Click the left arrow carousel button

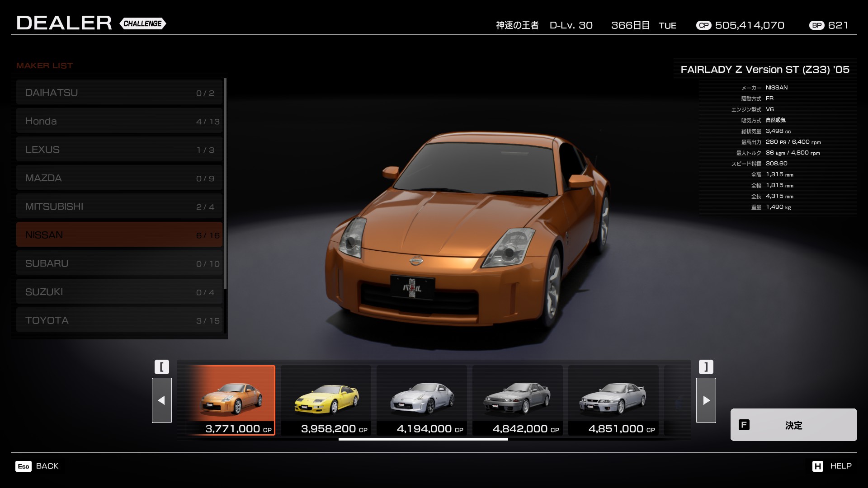click(161, 400)
